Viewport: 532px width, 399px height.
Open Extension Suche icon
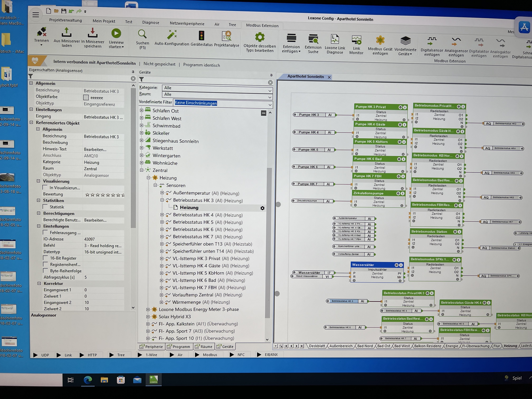(313, 39)
